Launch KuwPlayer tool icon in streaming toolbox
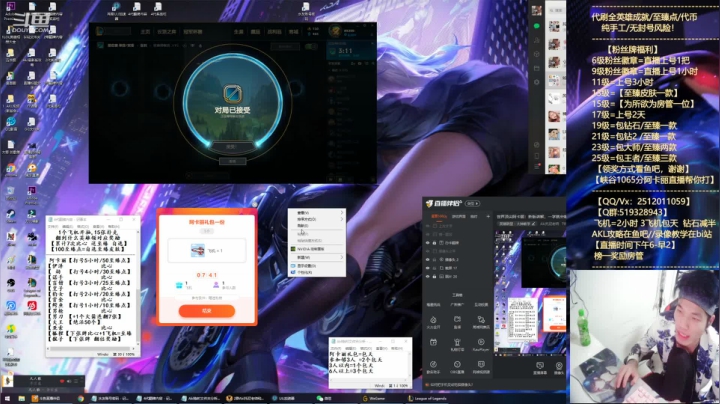Viewport: 720px width, 404px height. (481, 342)
